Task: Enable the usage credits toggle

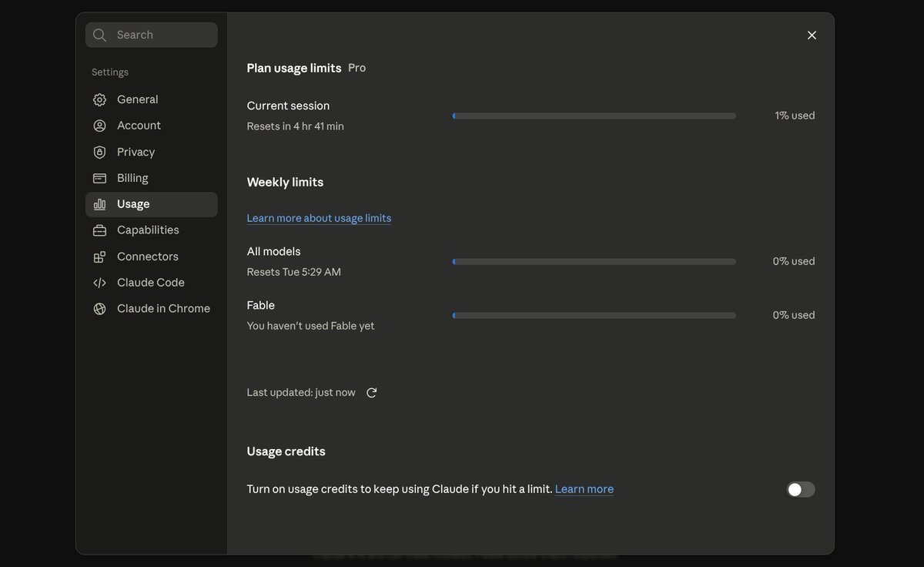Action: click(x=801, y=489)
